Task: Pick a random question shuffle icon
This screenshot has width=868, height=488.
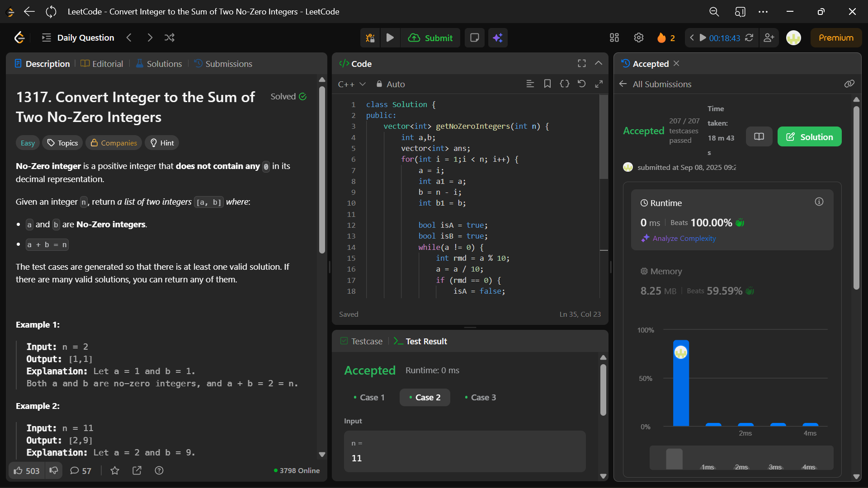Action: pos(170,38)
